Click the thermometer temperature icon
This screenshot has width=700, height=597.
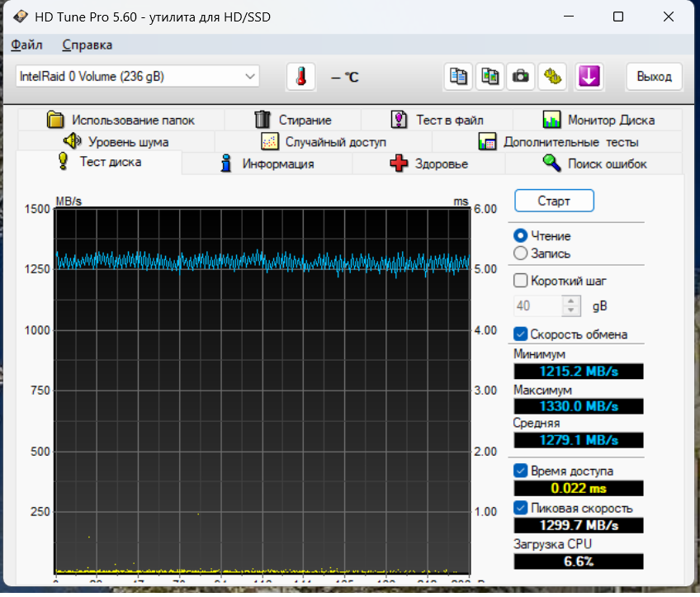tap(301, 77)
